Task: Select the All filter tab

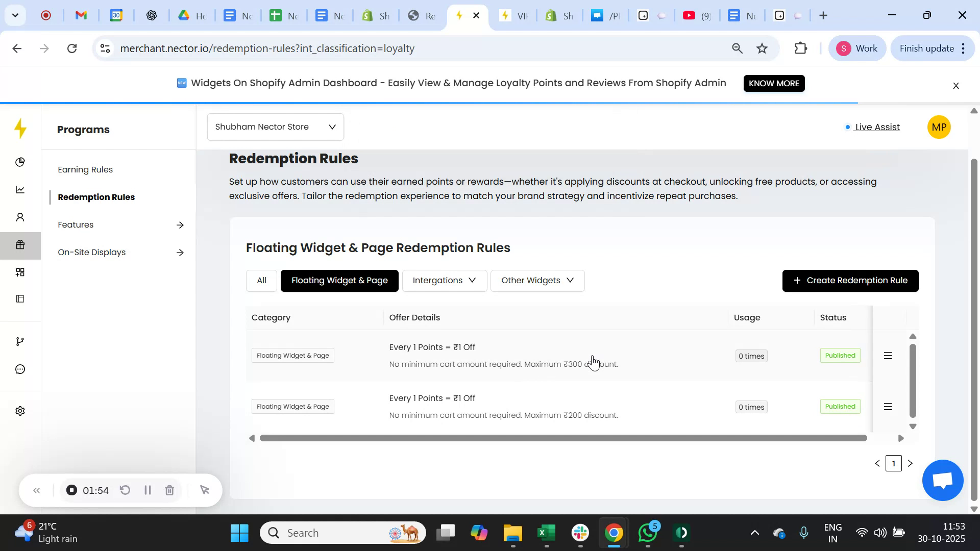Action: [261, 281]
